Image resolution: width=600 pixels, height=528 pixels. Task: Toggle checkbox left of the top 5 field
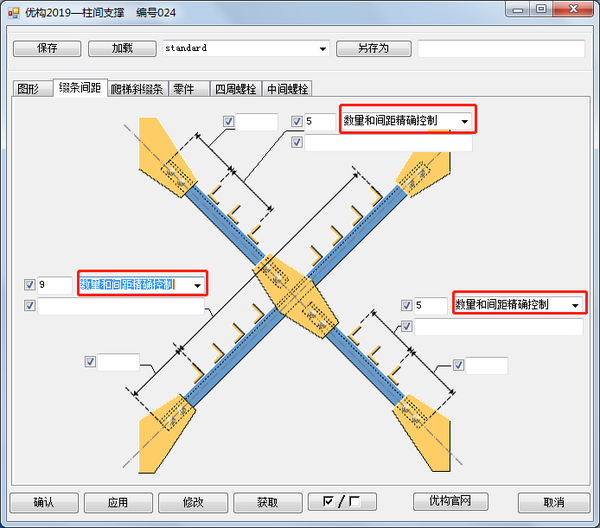(297, 122)
